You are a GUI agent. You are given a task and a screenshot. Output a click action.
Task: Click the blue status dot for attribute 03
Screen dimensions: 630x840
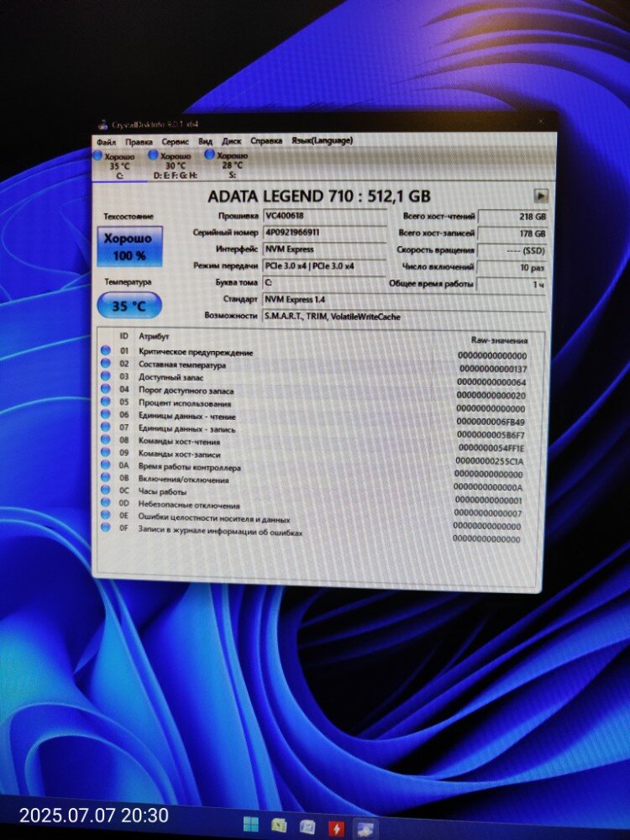106,376
